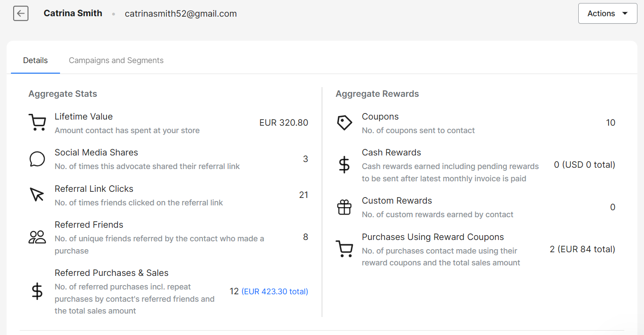Click the contact name Catrina Smith
The width and height of the screenshot is (644, 335).
pos(73,13)
